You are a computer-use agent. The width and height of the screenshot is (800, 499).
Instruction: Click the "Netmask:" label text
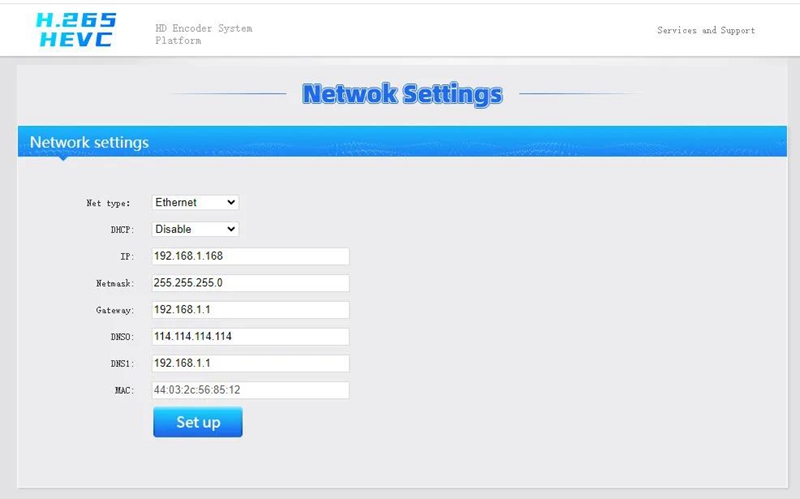(112, 284)
